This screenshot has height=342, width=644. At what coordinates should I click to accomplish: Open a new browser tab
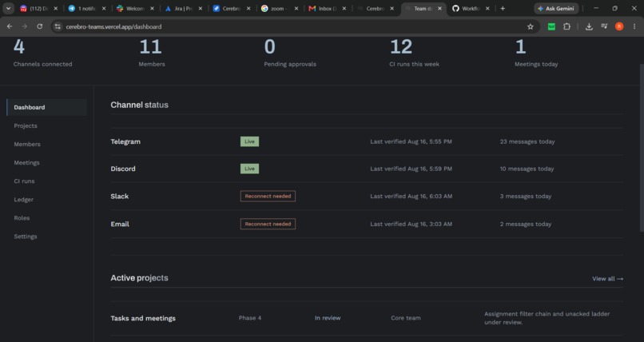503,8
